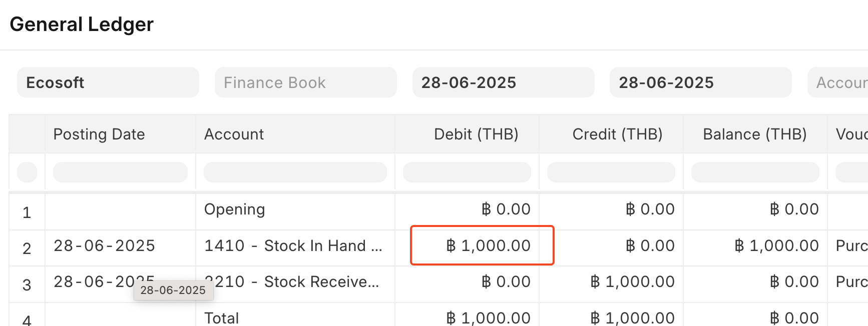Select the 1410 - Stock In Hand account cell

(x=295, y=246)
